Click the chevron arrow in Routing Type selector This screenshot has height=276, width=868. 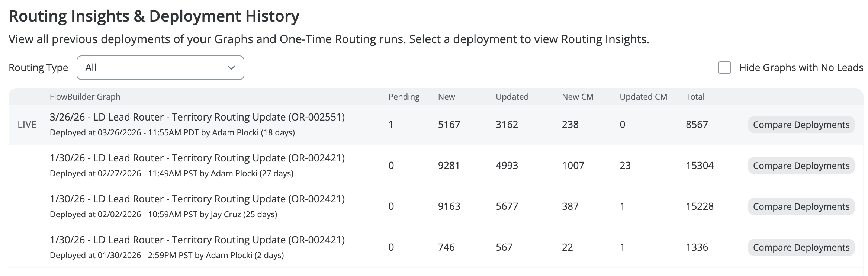pos(231,68)
